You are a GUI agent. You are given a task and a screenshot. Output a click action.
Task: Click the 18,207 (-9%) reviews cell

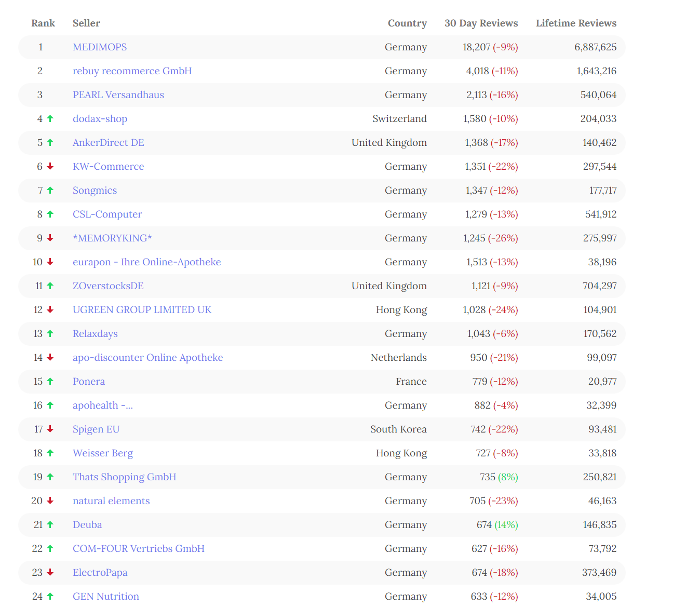pyautogui.click(x=490, y=47)
